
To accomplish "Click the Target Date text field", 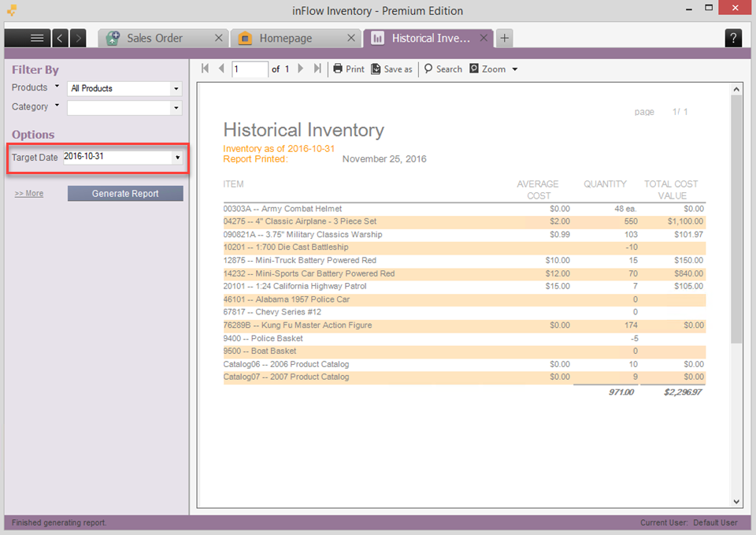I will pos(118,157).
